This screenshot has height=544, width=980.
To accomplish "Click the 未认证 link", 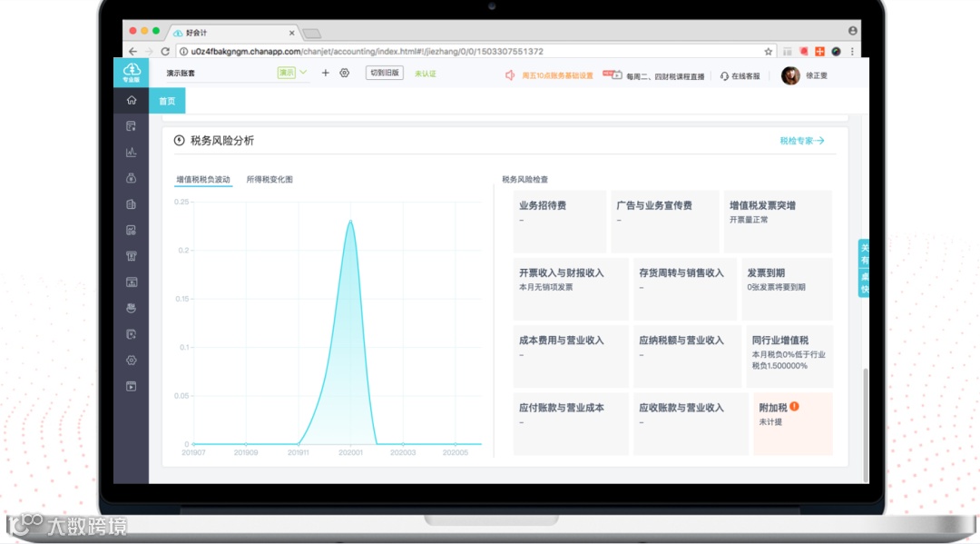I will 425,74.
